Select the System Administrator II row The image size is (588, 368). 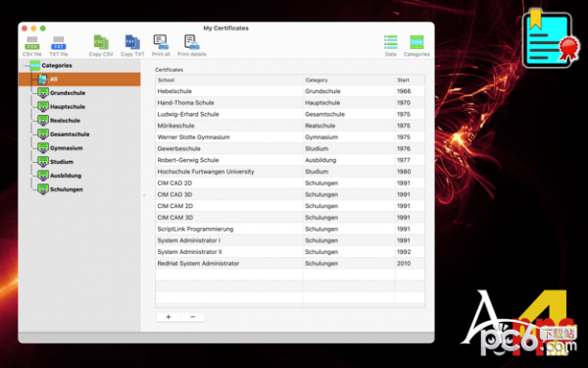(x=290, y=252)
